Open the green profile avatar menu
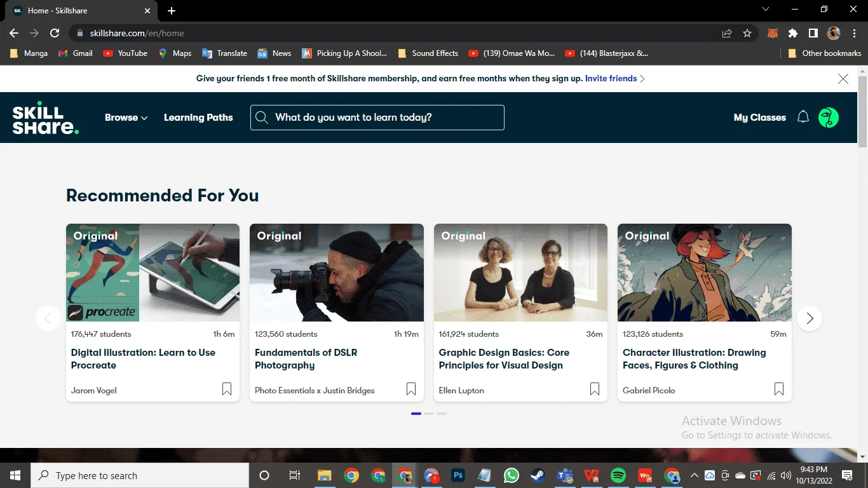 [x=829, y=117]
